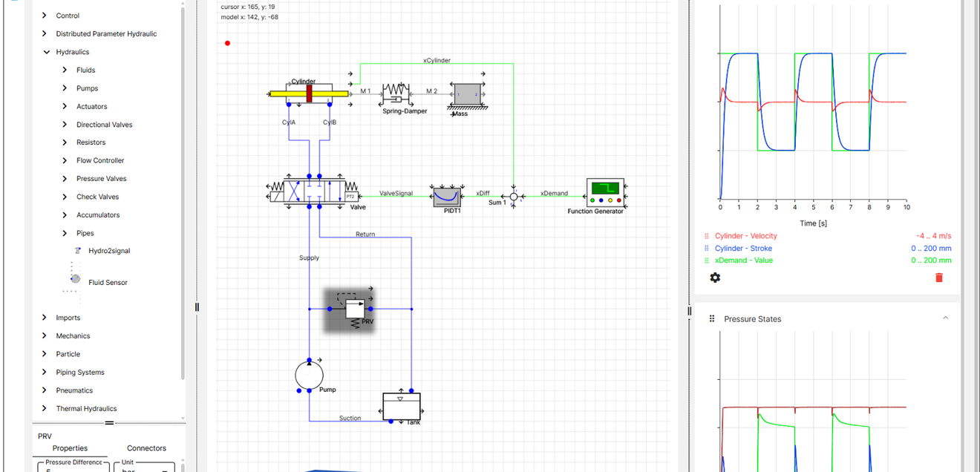Collapse the Pressure States panel chevron
Viewport: 980px width, 472px height.
[x=945, y=318]
